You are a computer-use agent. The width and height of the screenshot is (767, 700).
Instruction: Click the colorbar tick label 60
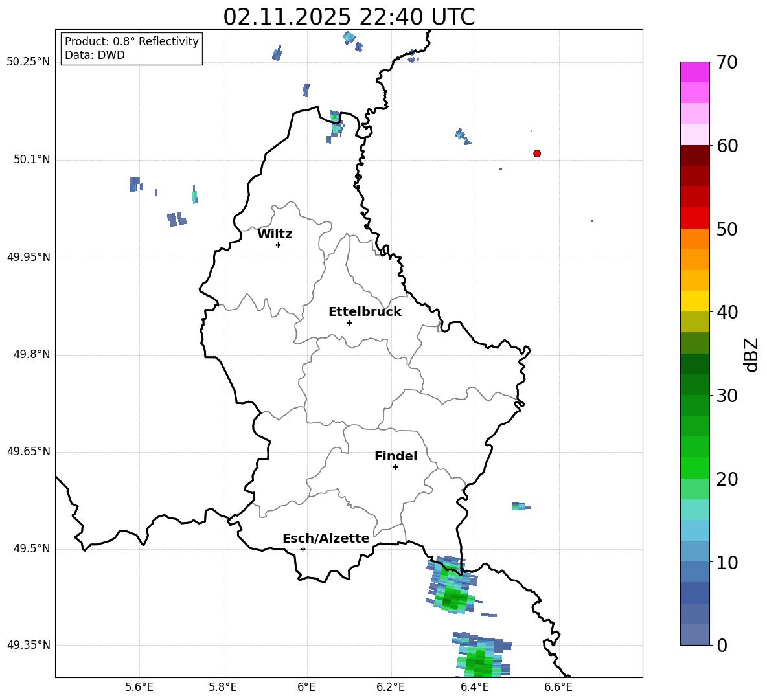point(727,146)
